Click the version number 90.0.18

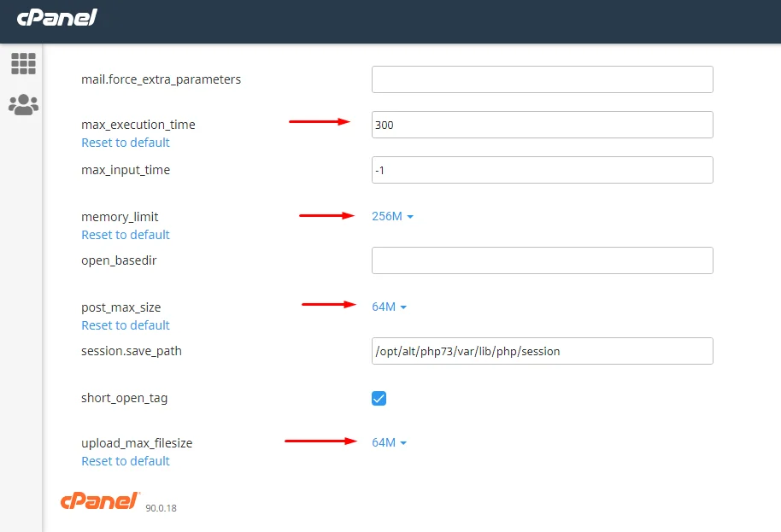tap(161, 508)
